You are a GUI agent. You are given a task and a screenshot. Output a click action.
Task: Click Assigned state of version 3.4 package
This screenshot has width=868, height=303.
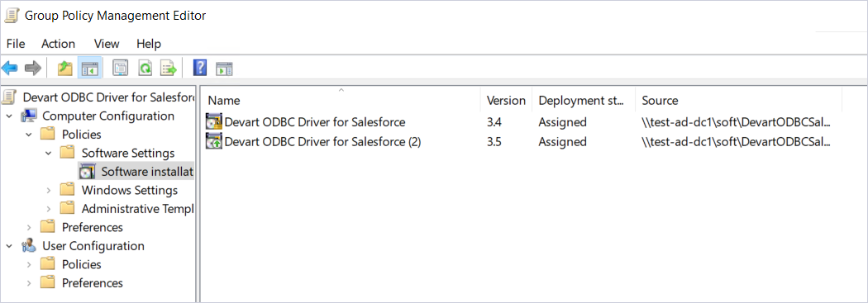[562, 122]
